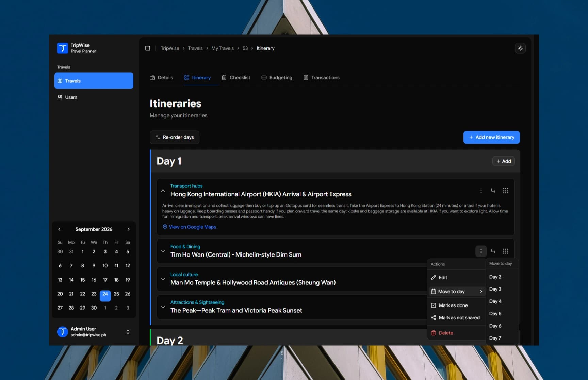Screen dimensions: 588x380
Task: Switch to the Checklist tab
Action: (236, 78)
